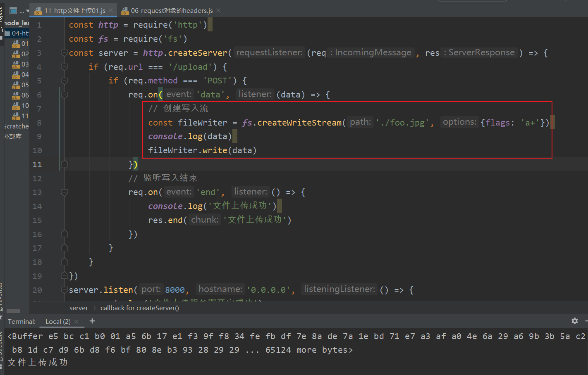The image size is (588, 375).
Task: Open file 10 in project tree
Action: 21,105
